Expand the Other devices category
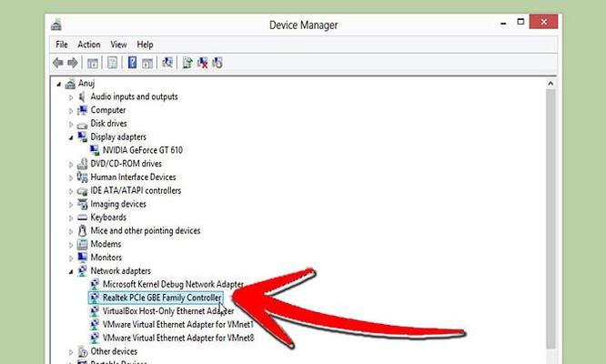The width and height of the screenshot is (606, 364). pos(71,352)
